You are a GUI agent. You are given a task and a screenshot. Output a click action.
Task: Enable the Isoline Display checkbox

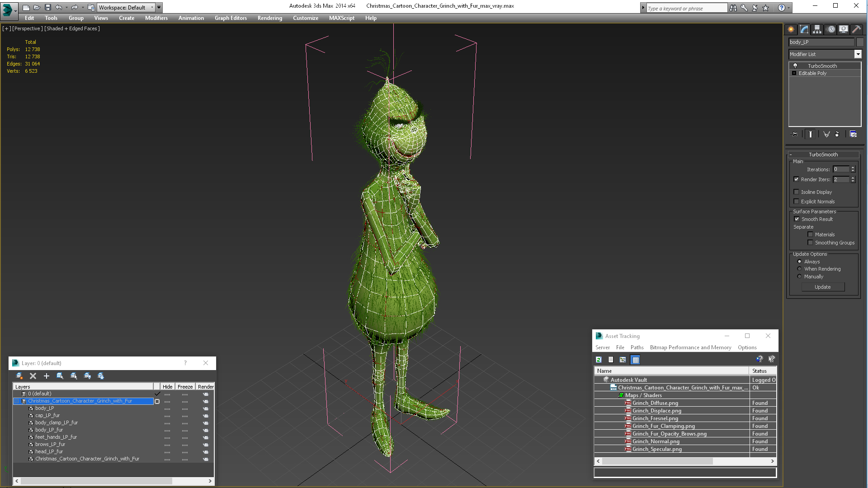point(796,192)
